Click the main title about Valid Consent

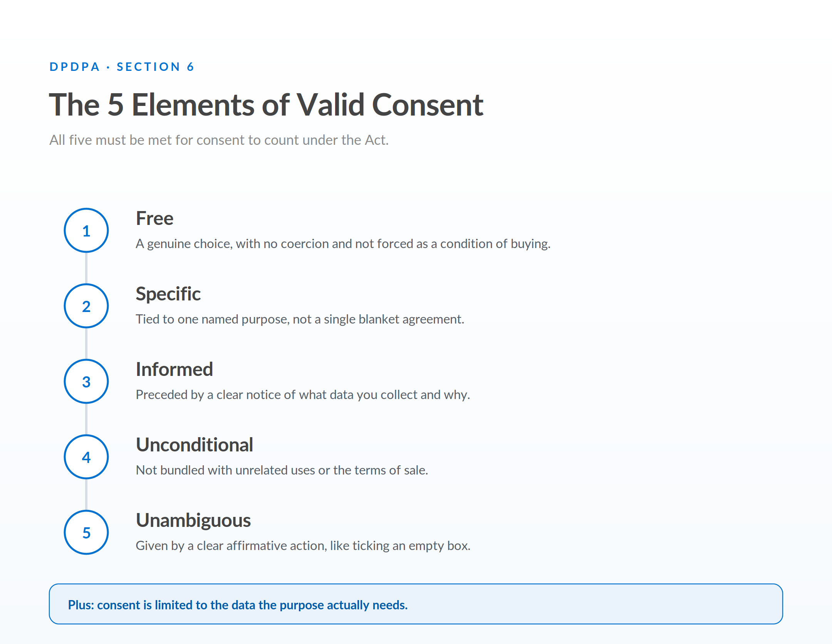click(266, 105)
